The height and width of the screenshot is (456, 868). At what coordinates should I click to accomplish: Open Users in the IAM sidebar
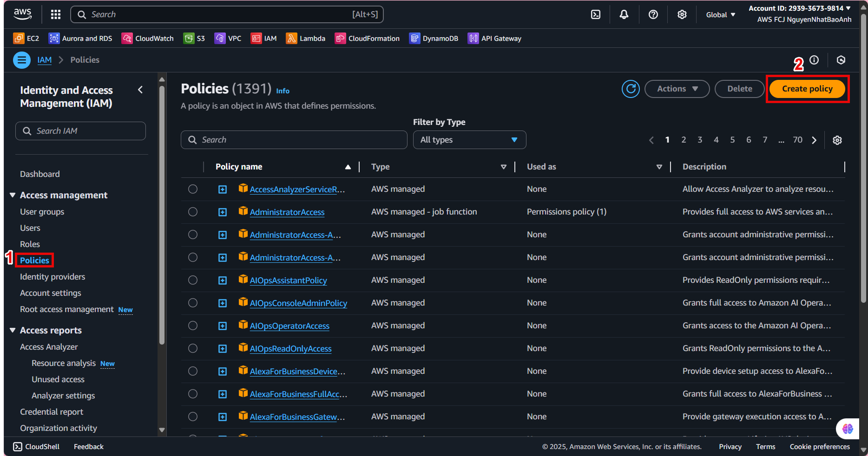coord(30,228)
